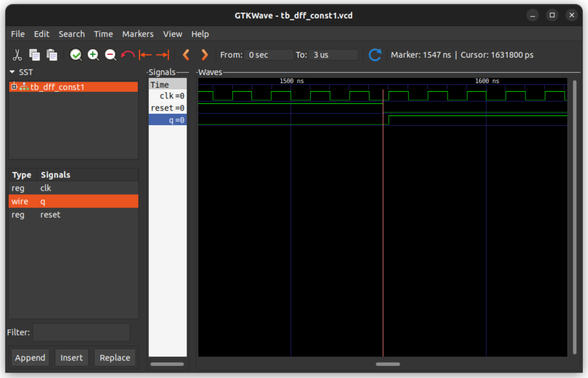
Task: Click the Zoom Undo arrow icon
Action: point(128,55)
